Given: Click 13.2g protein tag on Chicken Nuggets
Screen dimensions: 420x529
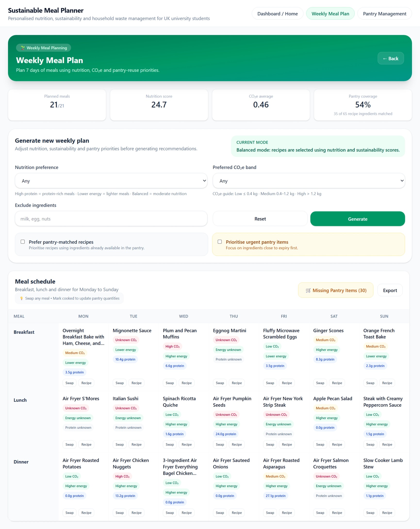Looking at the screenshot, I should (125, 496).
